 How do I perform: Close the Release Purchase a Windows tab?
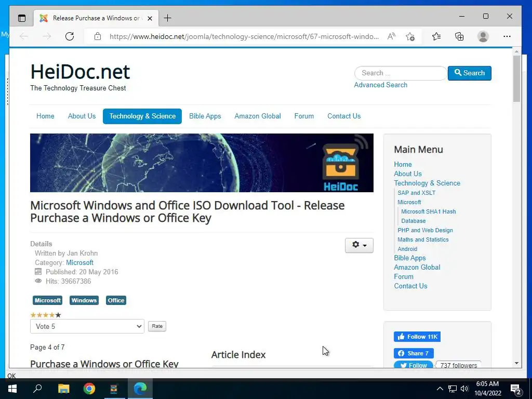[150, 18]
